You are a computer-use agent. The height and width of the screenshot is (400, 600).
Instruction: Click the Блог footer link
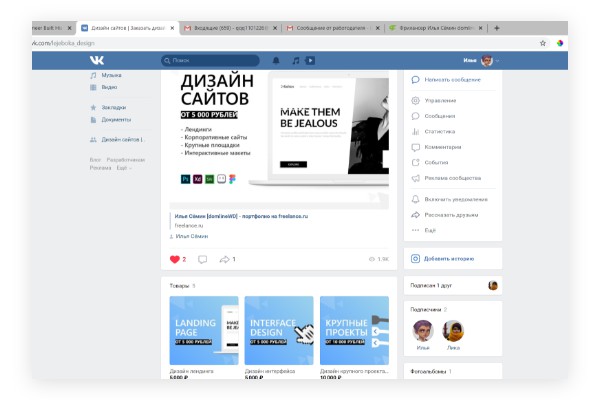pyautogui.click(x=95, y=160)
